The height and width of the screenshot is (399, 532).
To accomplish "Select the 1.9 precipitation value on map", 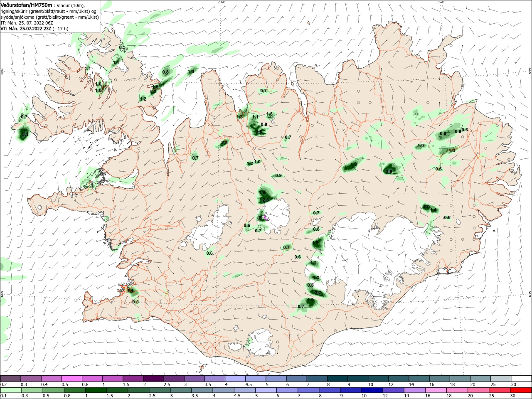I will click(x=310, y=300).
